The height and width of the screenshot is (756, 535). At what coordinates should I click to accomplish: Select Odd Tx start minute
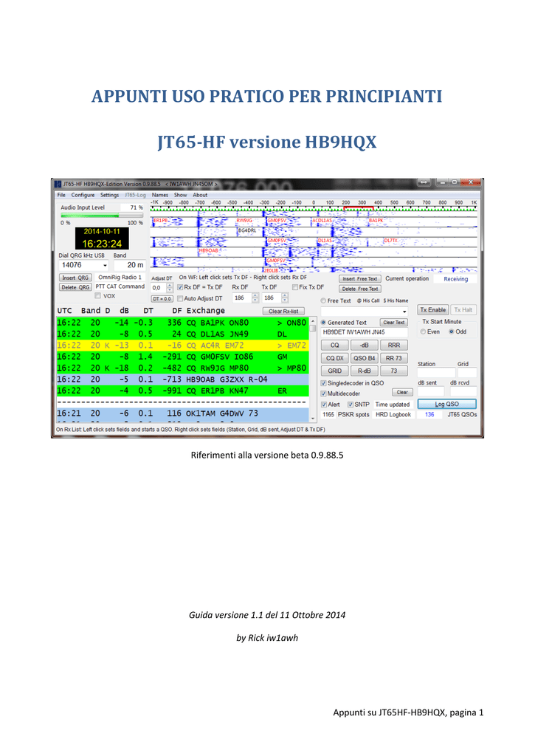[x=451, y=331]
